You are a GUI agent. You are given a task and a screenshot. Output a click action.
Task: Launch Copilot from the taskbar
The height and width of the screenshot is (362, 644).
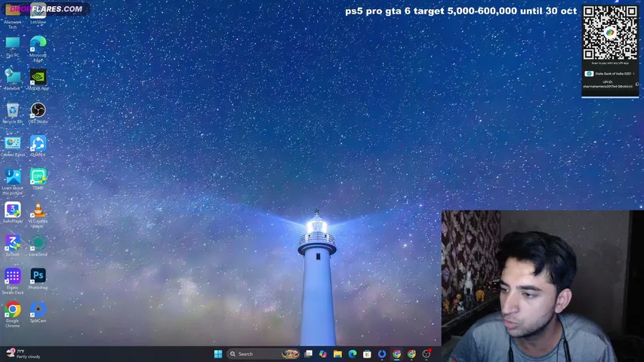pyautogui.click(x=323, y=354)
